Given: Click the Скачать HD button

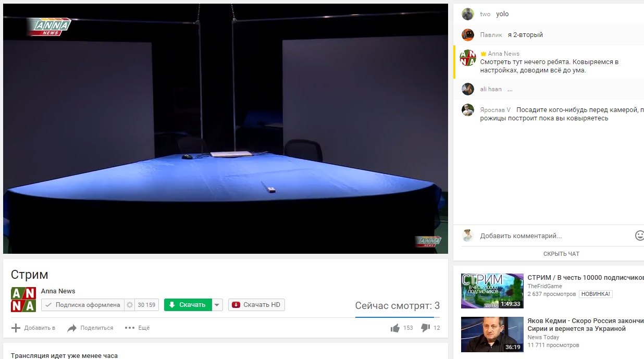Looking at the screenshot, I should (256, 305).
